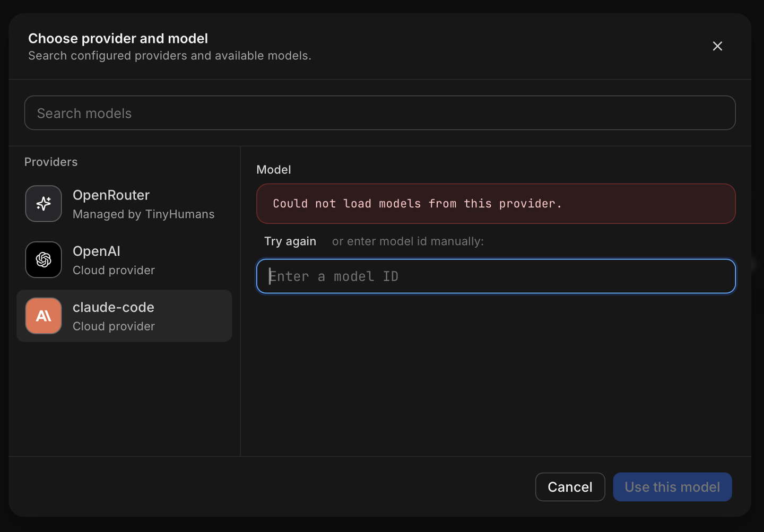
Task: Click the Use this model button
Action: 672,487
